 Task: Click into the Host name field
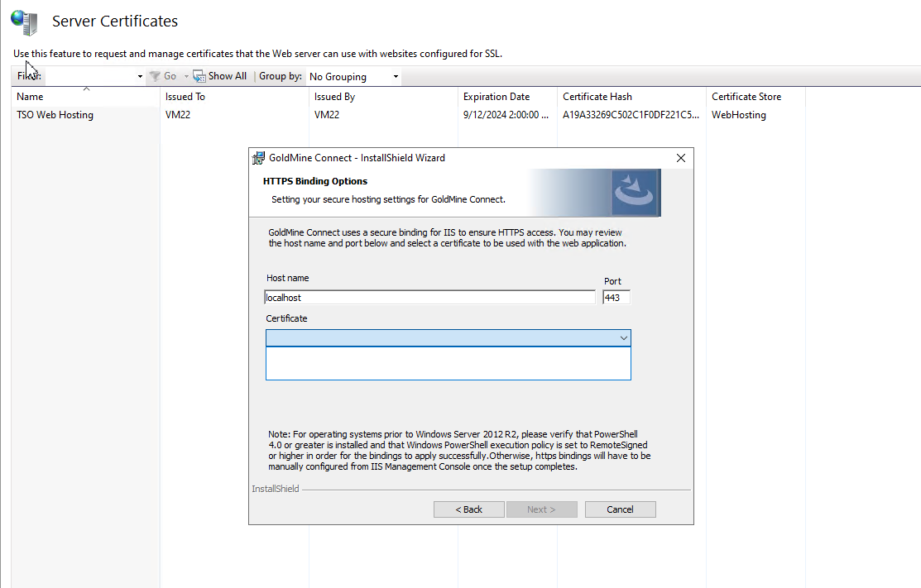tap(429, 298)
